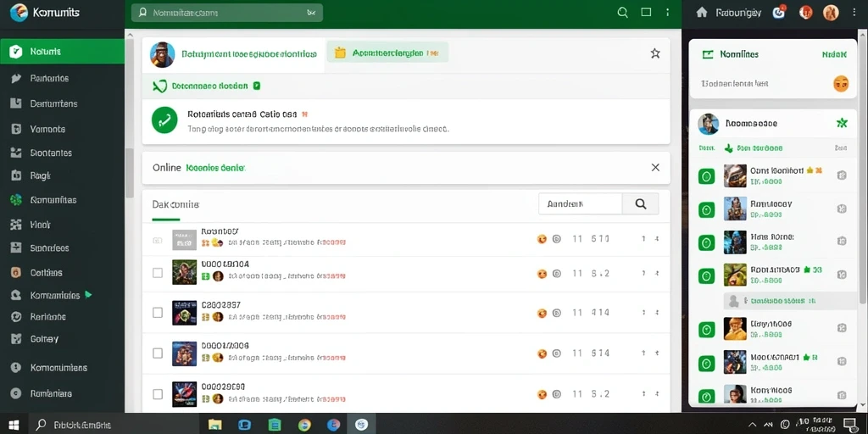The height and width of the screenshot is (434, 868).
Task: Open the thumbnail beside Oant Konhott
Action: pos(735,176)
